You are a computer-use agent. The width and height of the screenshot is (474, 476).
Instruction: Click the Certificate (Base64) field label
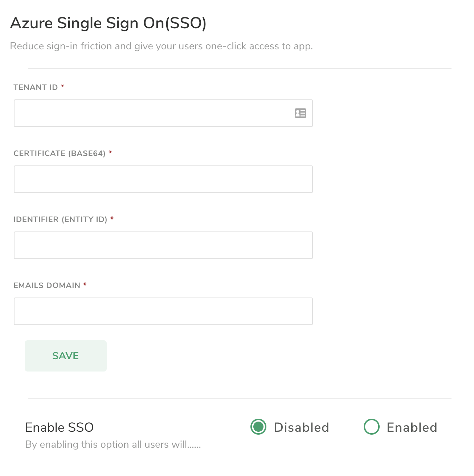[x=60, y=153]
